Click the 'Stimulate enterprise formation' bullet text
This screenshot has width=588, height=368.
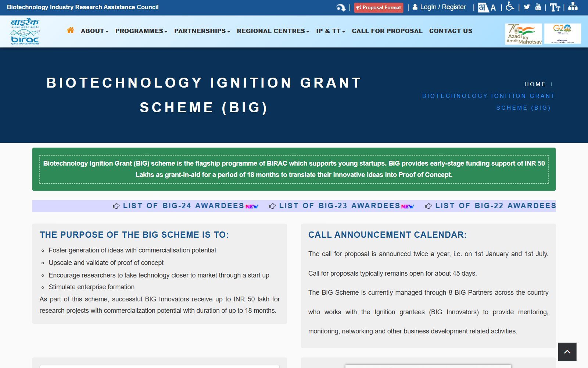92,287
